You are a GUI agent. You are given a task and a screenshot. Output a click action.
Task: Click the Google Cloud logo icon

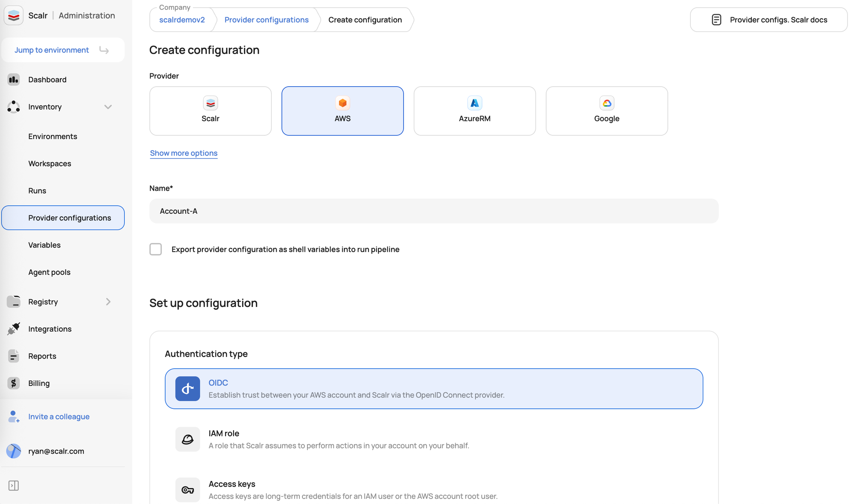coord(607,103)
